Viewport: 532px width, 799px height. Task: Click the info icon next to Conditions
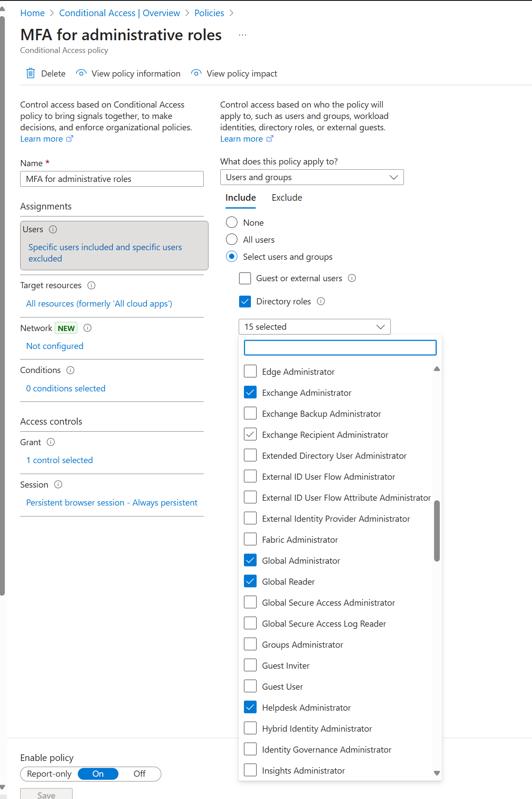[x=70, y=370]
